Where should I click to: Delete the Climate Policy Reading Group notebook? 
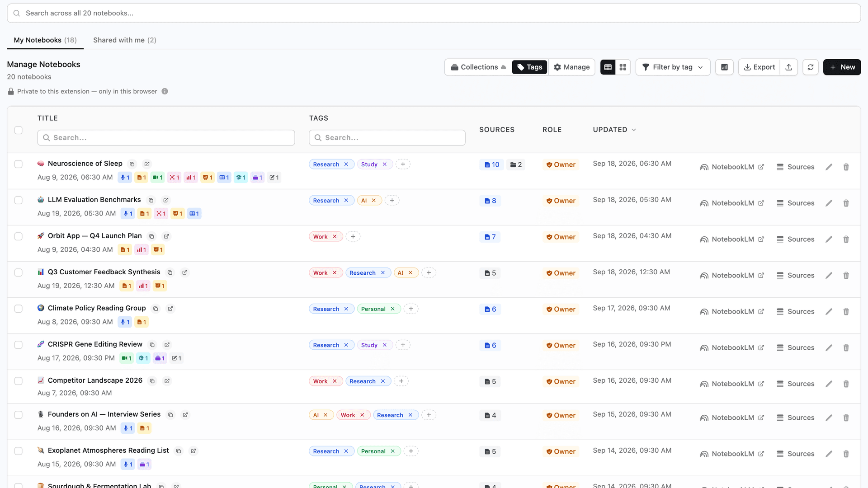pos(846,312)
